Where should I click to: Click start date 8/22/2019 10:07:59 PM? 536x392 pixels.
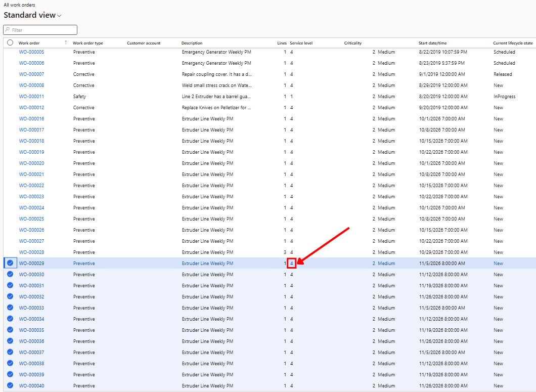(443, 52)
